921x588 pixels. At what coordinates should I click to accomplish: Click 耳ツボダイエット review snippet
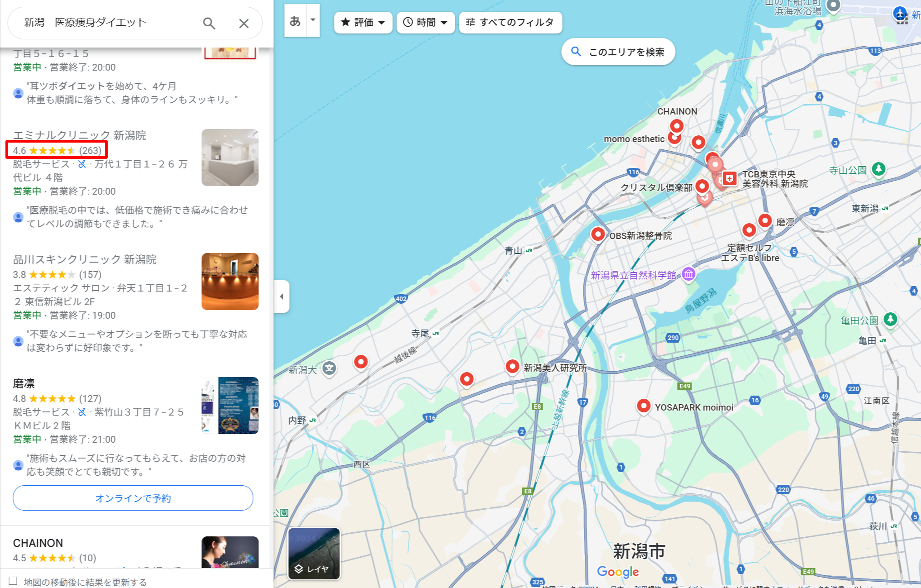click(132, 93)
